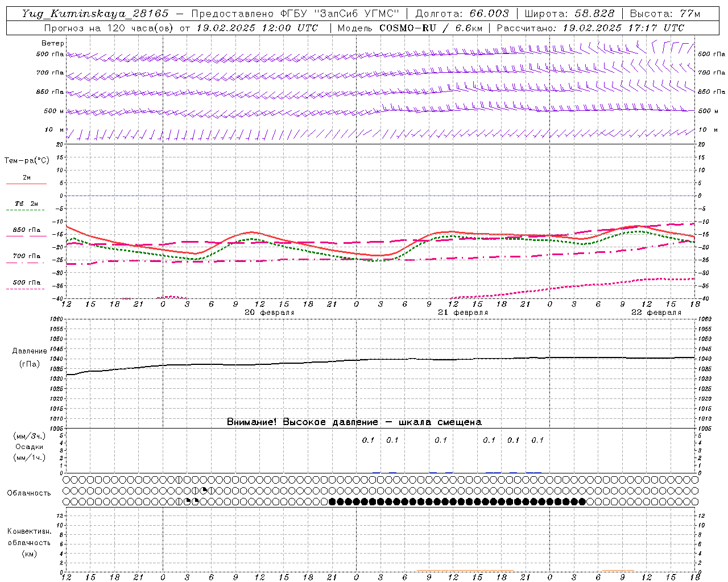The width and height of the screenshot is (728, 582).
Task: Click the Облачность panel label
Action: click(29, 493)
